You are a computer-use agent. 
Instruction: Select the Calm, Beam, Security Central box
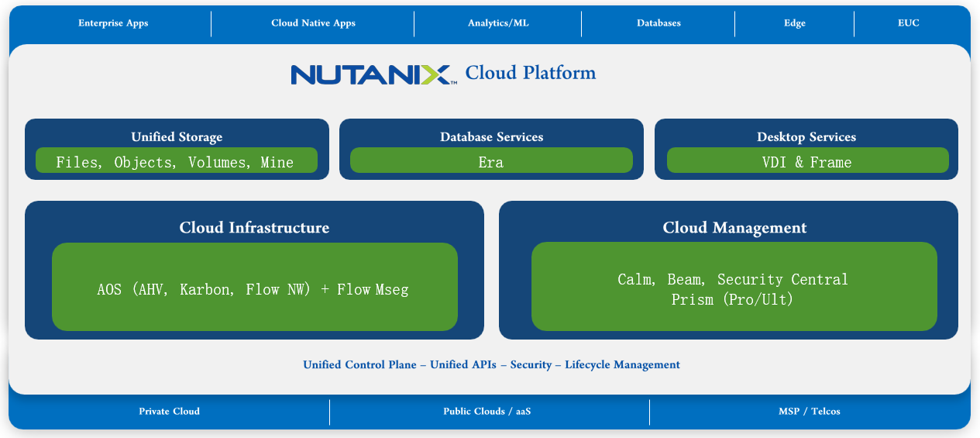[x=734, y=287]
